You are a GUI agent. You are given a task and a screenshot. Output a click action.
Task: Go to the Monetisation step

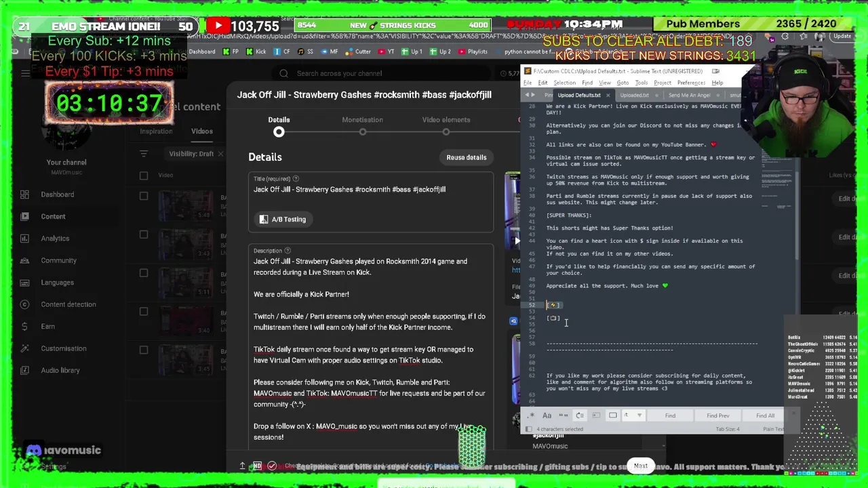point(363,125)
